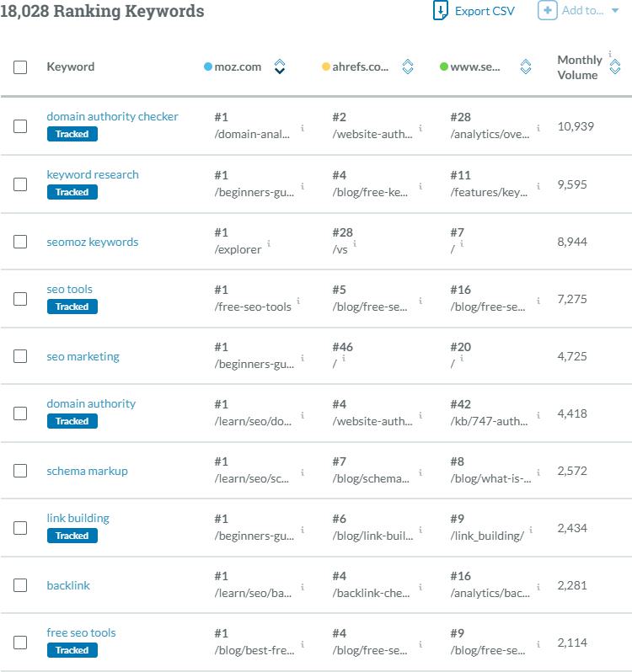Click info icon next to moz.com /explorer URL
This screenshot has height=672, width=632.
[x=269, y=243]
